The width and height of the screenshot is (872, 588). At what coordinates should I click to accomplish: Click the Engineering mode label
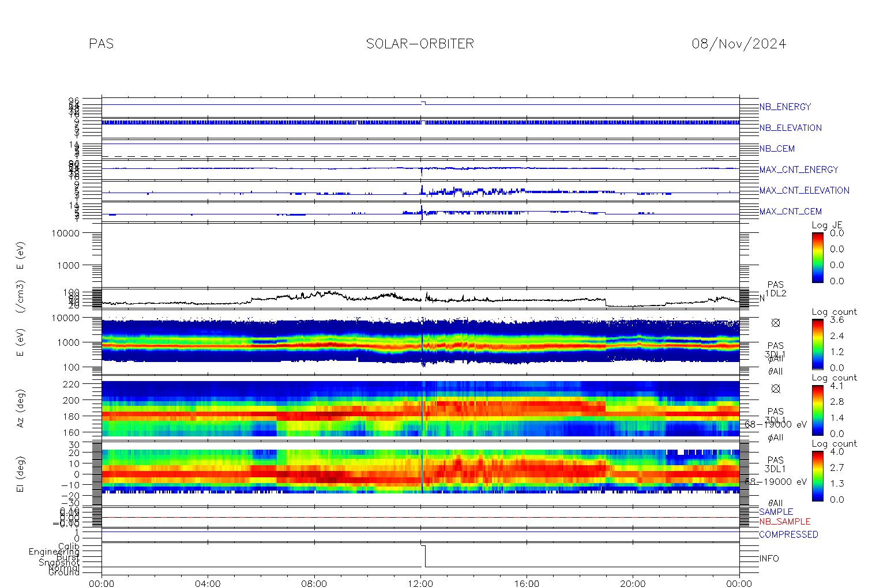[x=54, y=552]
